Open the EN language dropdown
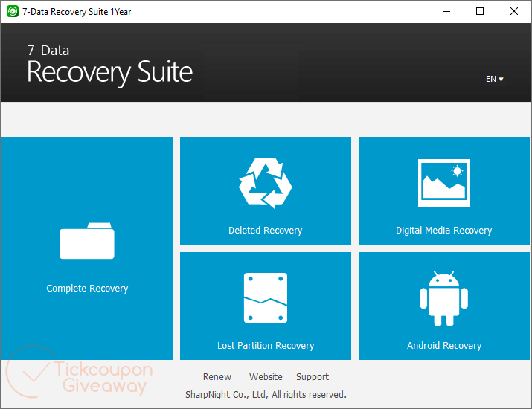This screenshot has width=532, height=409. pos(494,79)
